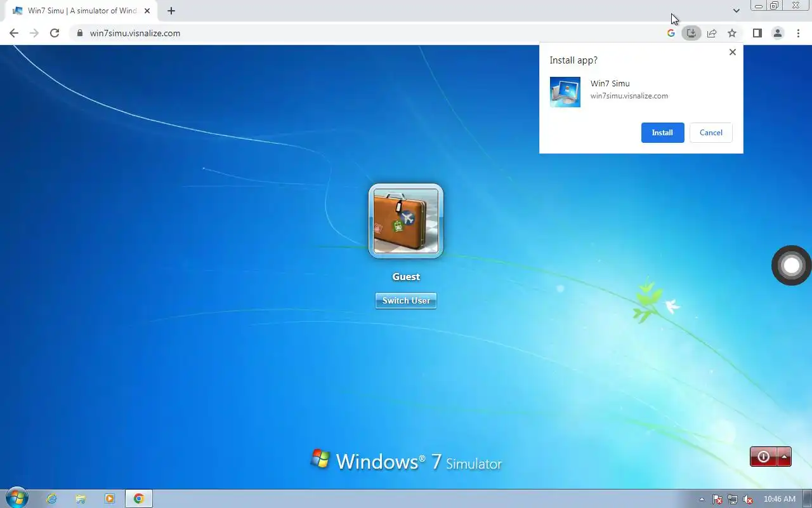
Task: Expand the shutdown options arrow
Action: (x=785, y=457)
